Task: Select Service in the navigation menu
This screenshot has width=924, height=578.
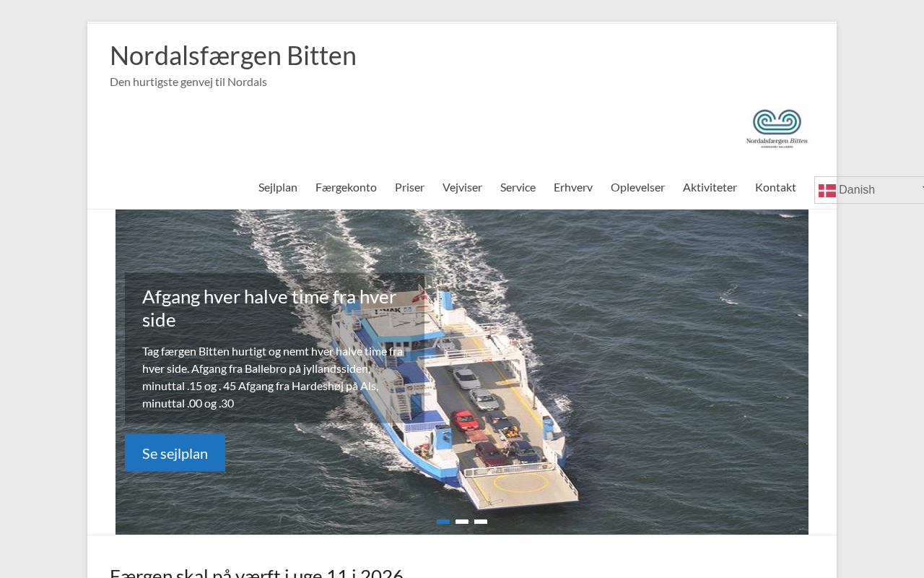Action: 518,187
